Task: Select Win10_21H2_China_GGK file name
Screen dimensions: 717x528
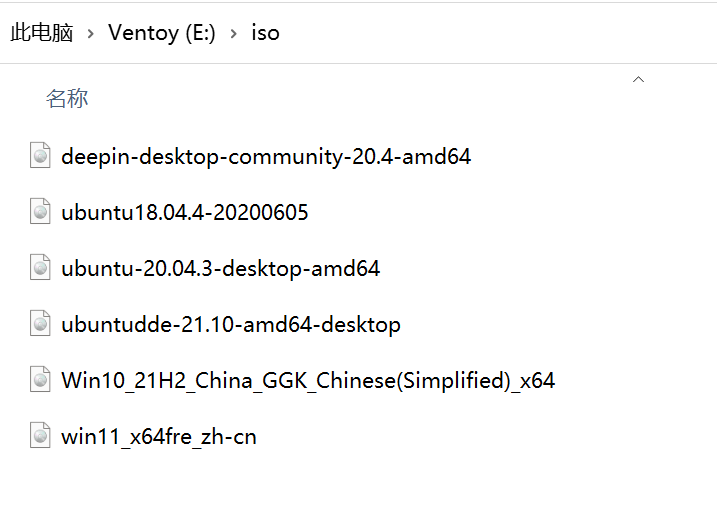Action: click(x=308, y=381)
